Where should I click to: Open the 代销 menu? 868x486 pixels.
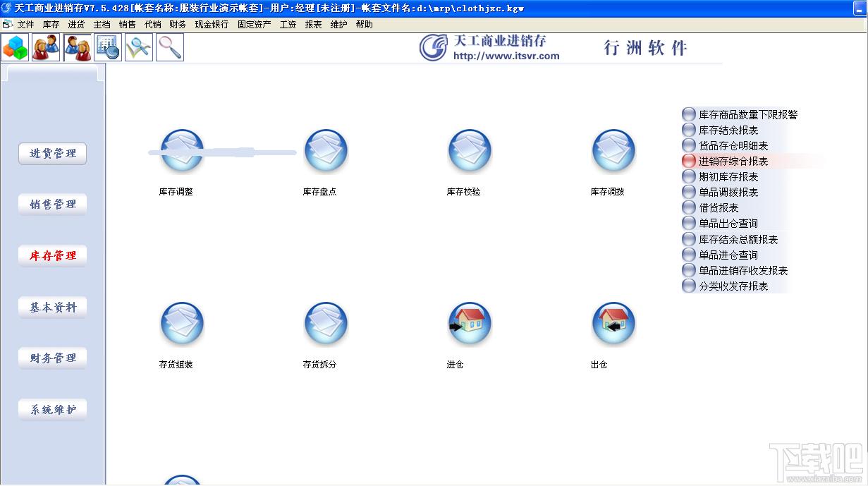click(152, 24)
